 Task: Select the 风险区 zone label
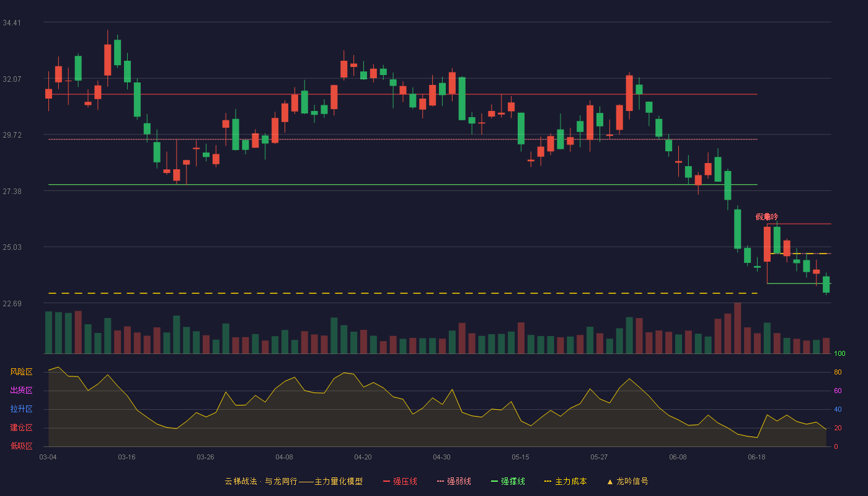pos(21,372)
